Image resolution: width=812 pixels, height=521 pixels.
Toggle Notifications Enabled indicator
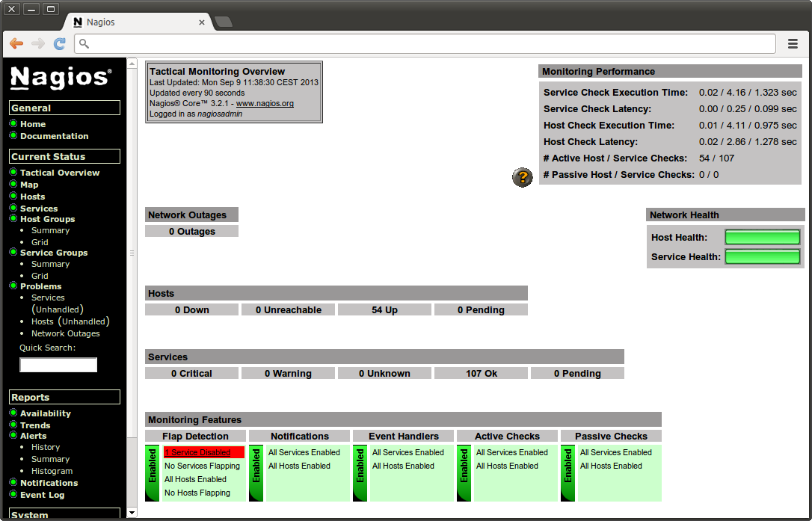[x=256, y=473]
